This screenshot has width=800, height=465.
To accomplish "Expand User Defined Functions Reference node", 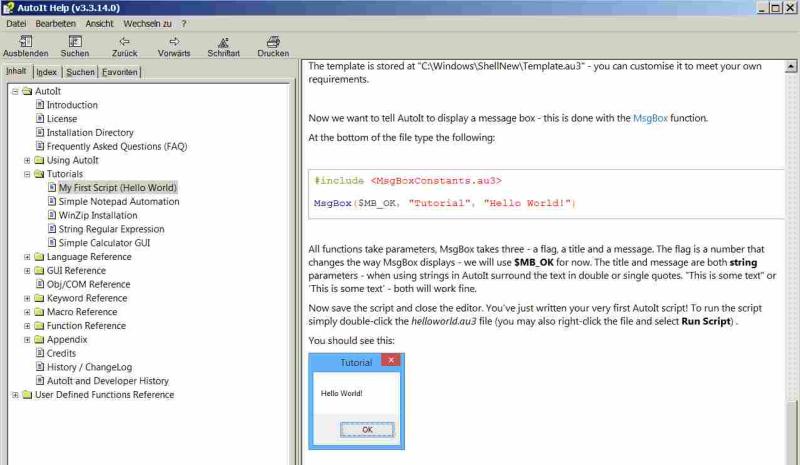I will tap(15, 395).
